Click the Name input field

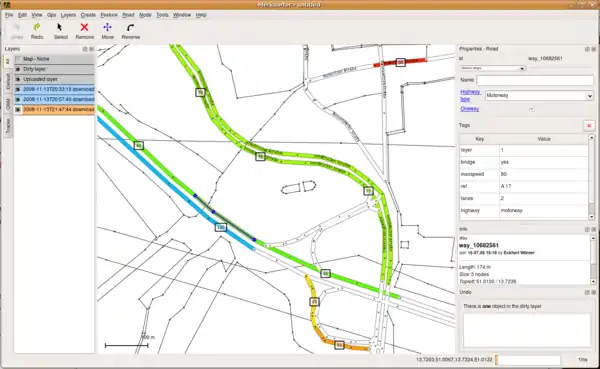point(535,80)
